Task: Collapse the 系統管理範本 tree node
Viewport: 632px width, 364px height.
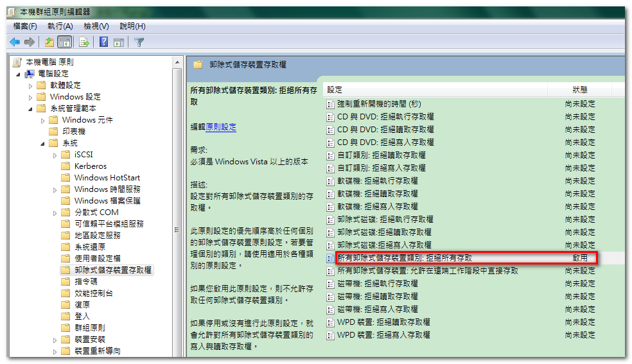Action: [x=30, y=108]
